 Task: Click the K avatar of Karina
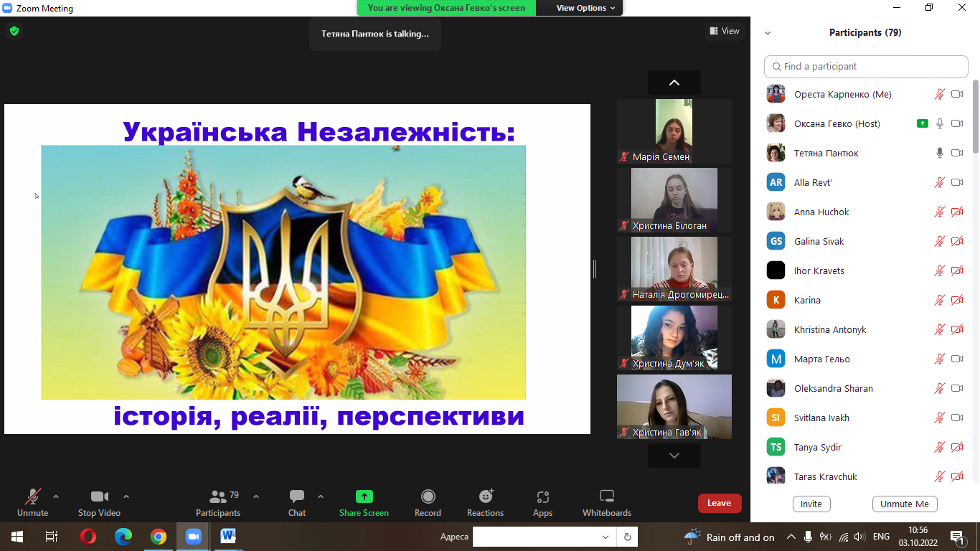coord(776,300)
